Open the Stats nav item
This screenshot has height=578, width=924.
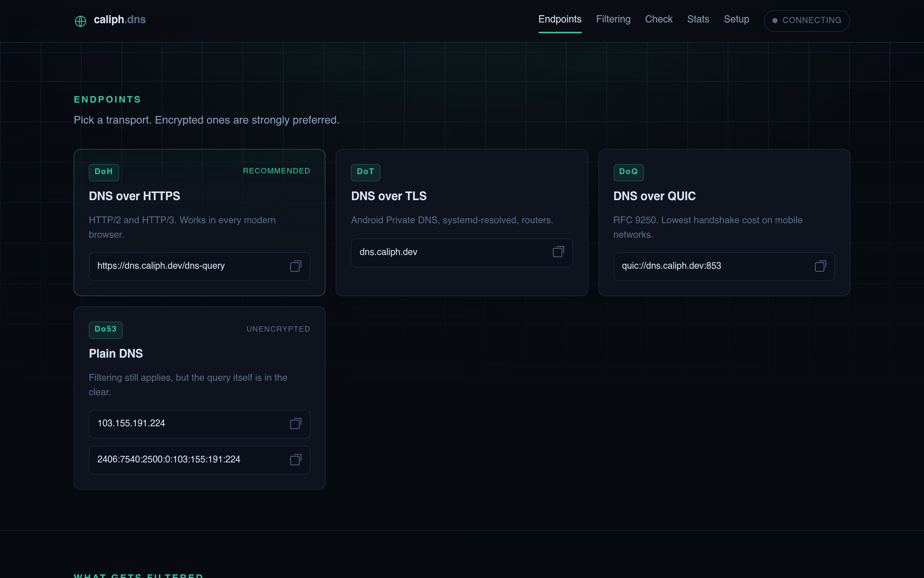[698, 19]
